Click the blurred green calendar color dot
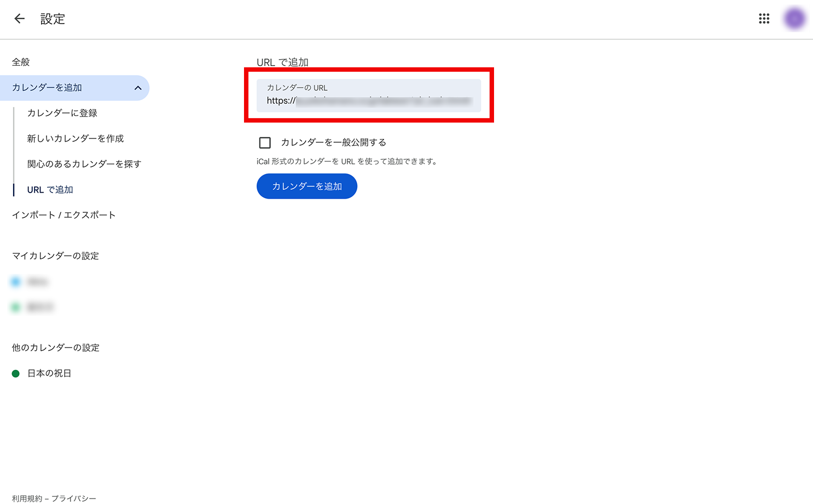The image size is (813, 504). tap(16, 307)
